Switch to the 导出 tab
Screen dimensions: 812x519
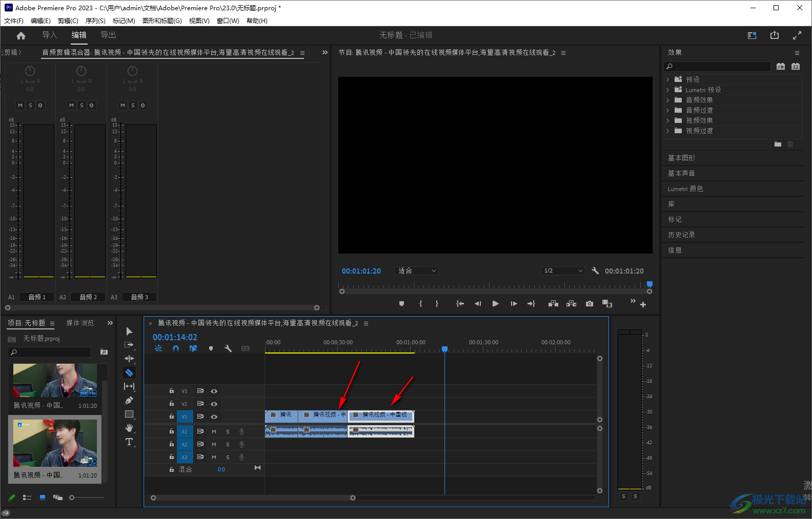coord(108,35)
